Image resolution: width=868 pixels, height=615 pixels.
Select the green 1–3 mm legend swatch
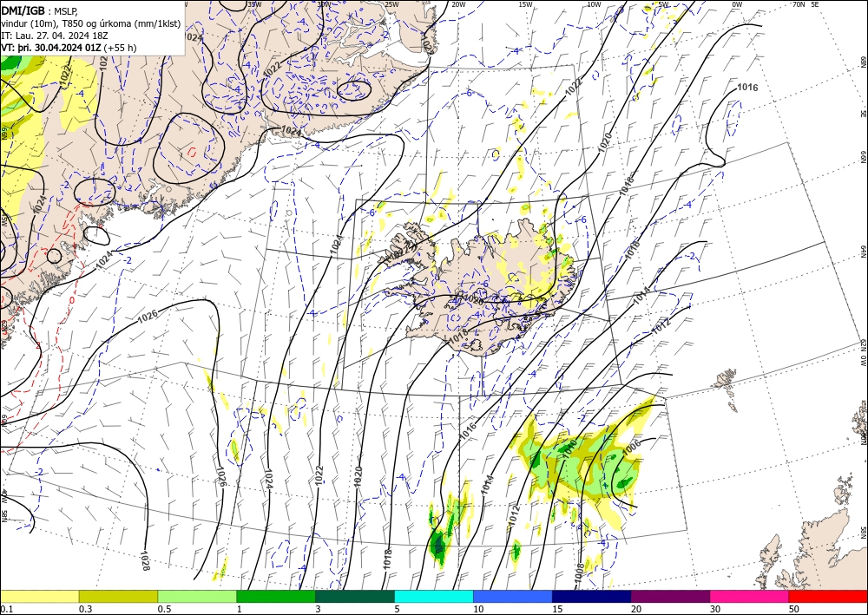pyautogui.click(x=276, y=596)
